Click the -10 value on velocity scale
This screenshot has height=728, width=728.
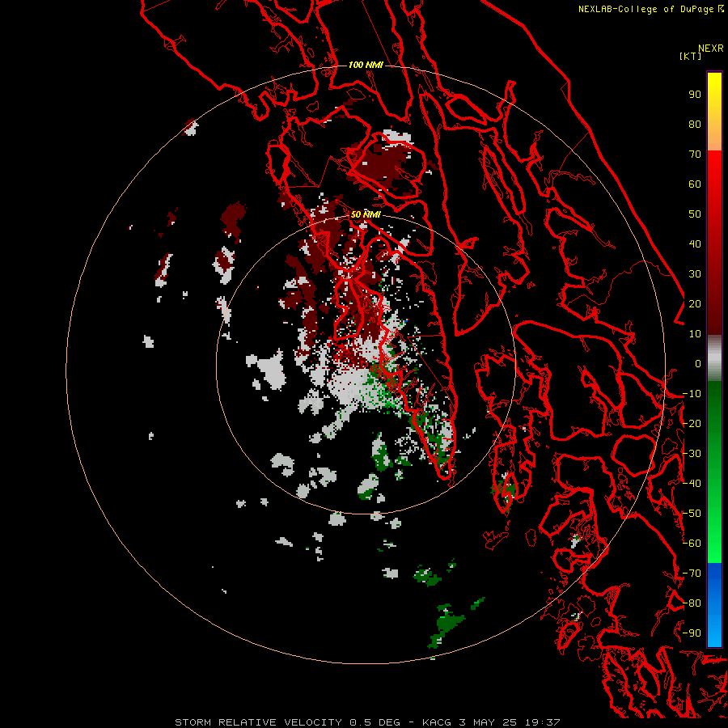(x=692, y=394)
